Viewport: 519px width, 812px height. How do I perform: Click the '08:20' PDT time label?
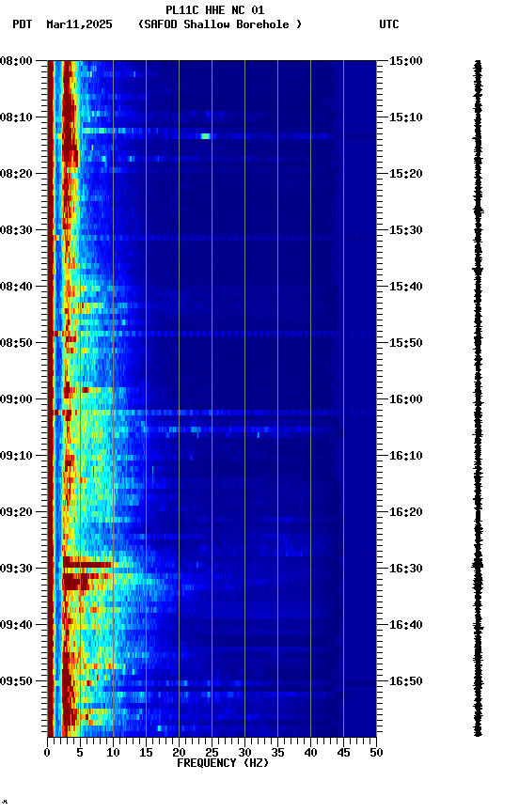[x=16, y=174]
